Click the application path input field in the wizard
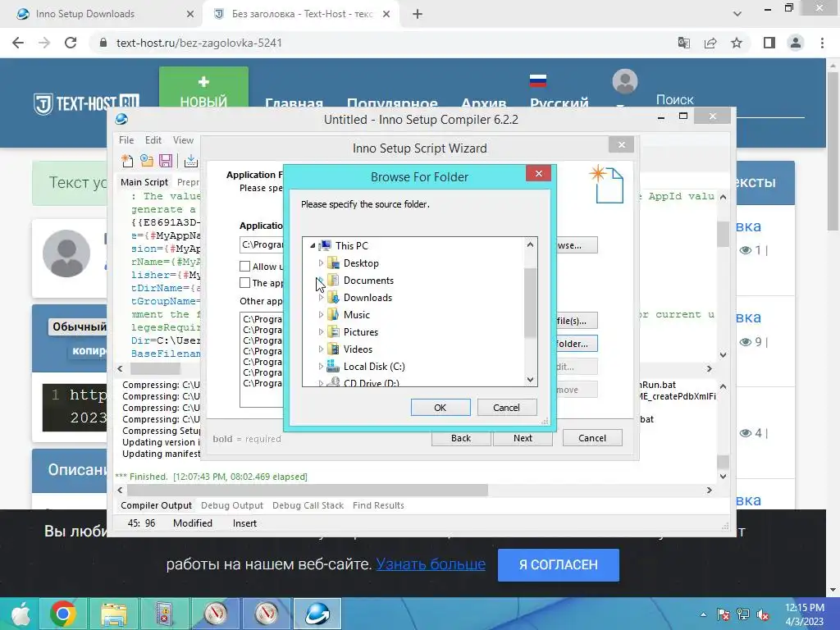Screen dimensions: 840x630 click(262, 244)
